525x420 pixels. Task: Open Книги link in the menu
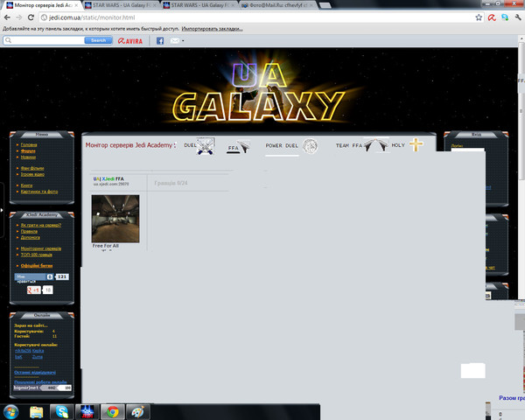[26, 185]
